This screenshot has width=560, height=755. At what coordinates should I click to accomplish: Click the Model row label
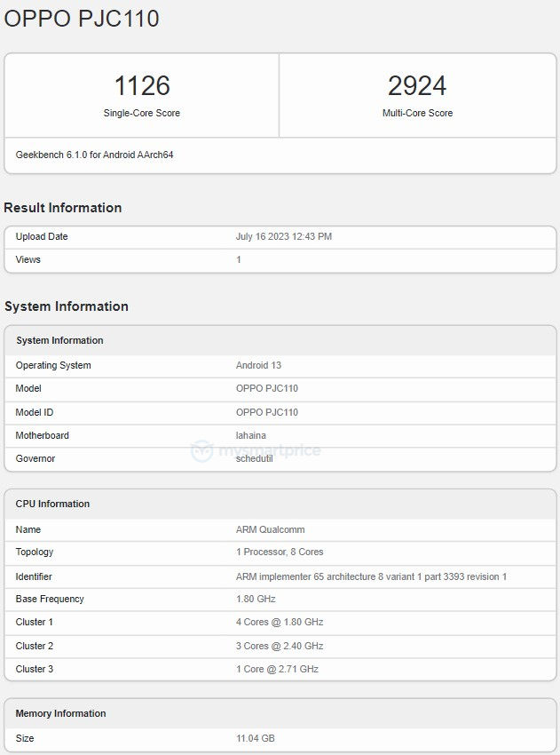28,388
